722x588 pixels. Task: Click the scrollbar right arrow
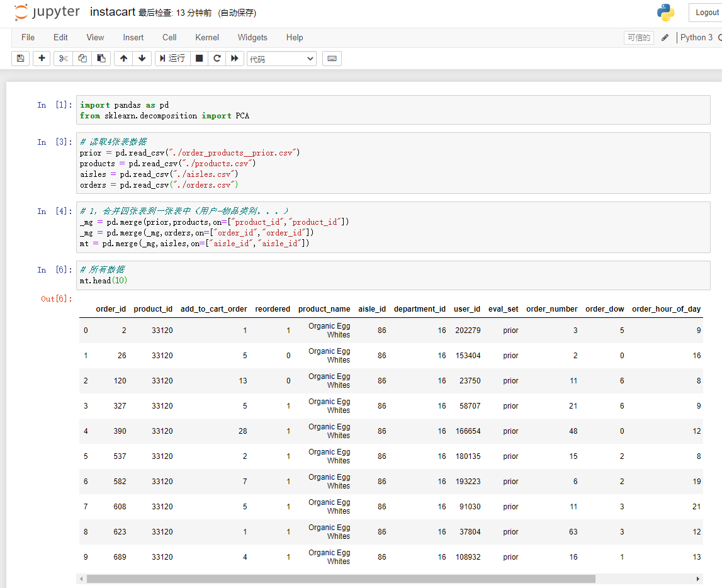tap(698, 579)
